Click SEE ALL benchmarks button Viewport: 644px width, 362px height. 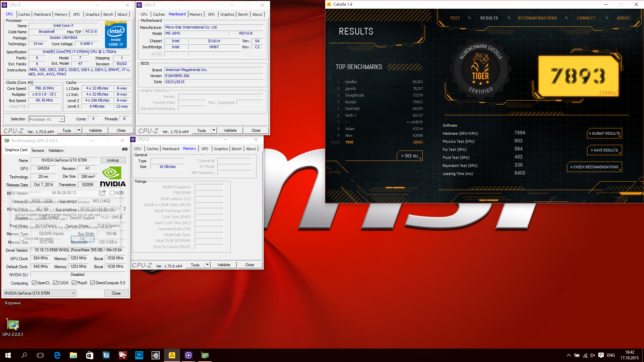410,156
